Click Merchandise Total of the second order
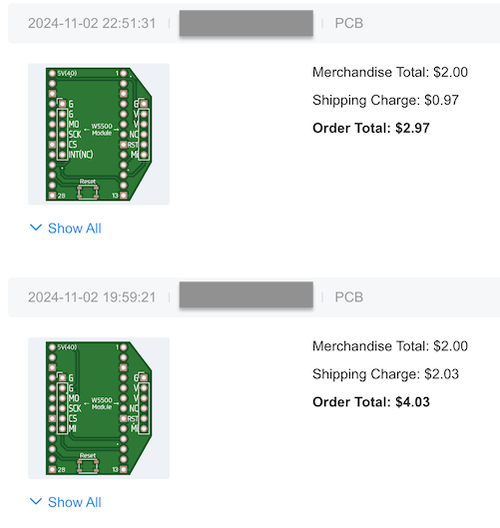The height and width of the screenshot is (528, 500). (390, 346)
